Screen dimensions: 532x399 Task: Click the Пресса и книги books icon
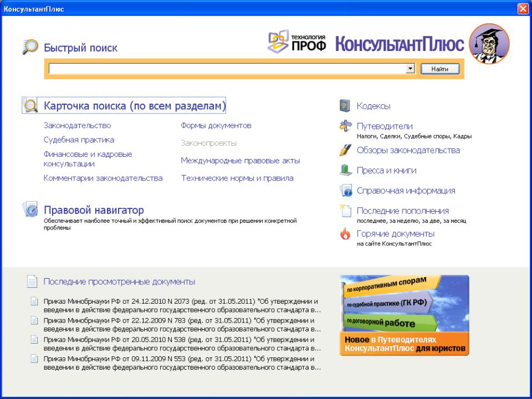[345, 170]
